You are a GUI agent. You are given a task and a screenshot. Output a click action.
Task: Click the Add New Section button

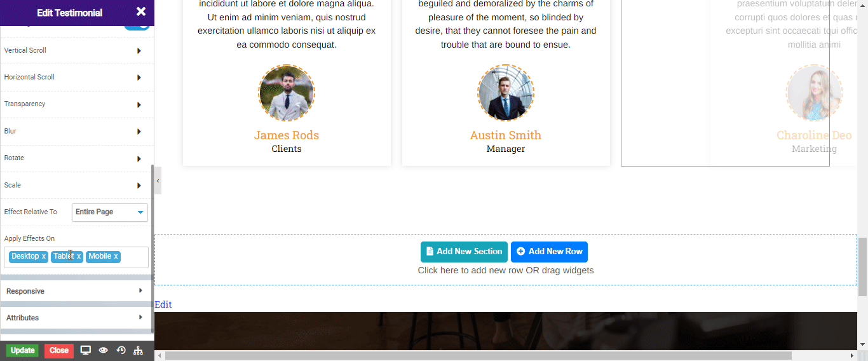(x=464, y=252)
